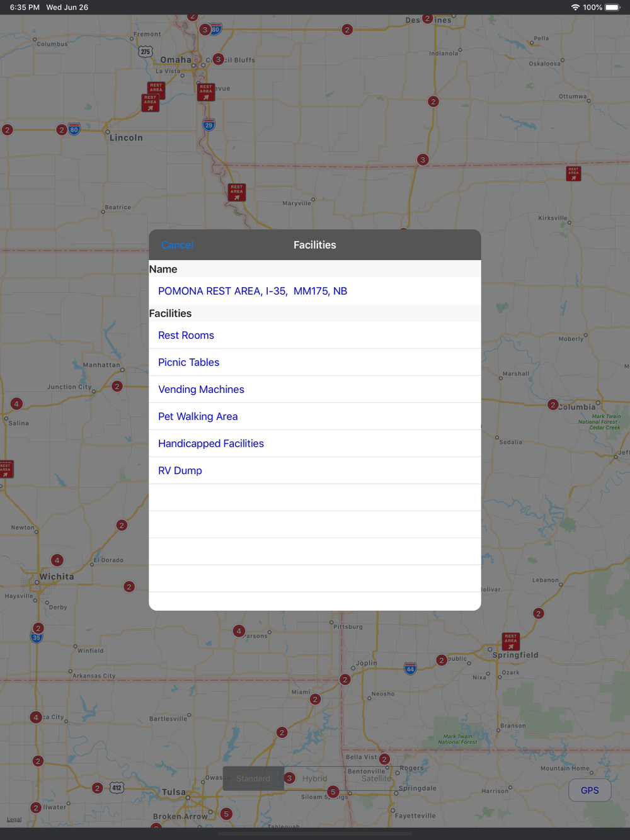Open cluster 2 marker south of Indianola
Screen dimensions: 630x840
433,101
